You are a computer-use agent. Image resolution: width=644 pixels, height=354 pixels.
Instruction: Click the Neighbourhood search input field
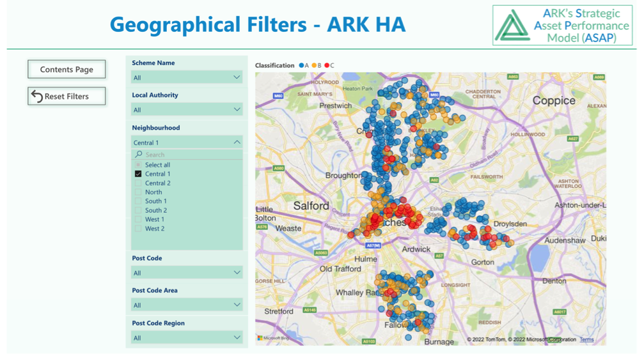[189, 155]
